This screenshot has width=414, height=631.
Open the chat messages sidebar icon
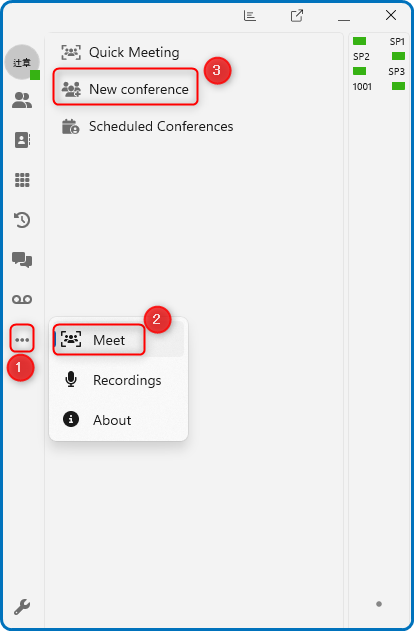point(22,260)
